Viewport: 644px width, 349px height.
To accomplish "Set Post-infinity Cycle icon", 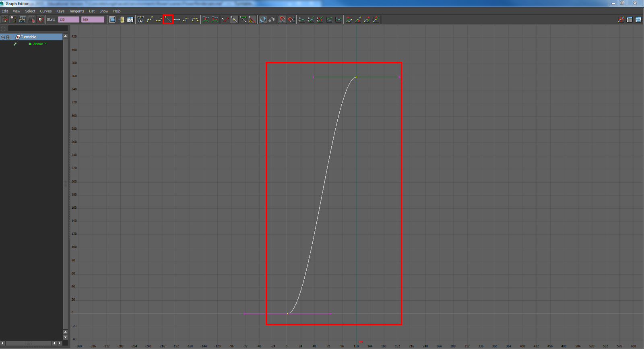I will (367, 19).
